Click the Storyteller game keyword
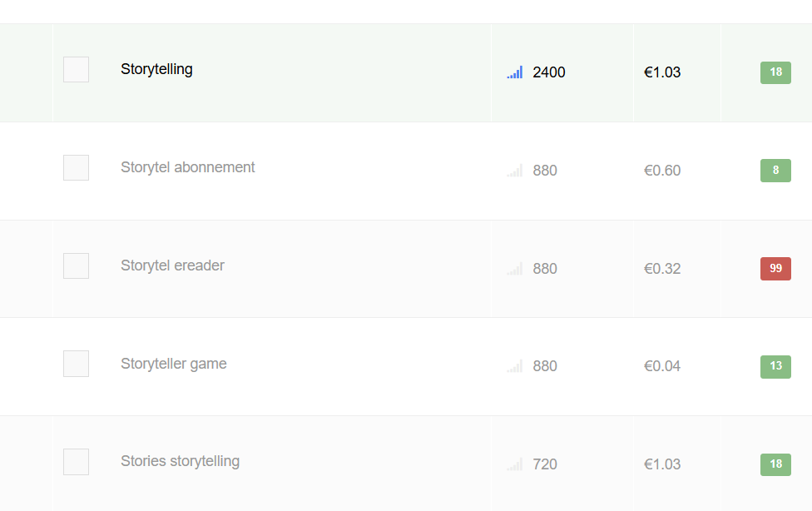Screen dimensions: 812x511 coord(174,364)
